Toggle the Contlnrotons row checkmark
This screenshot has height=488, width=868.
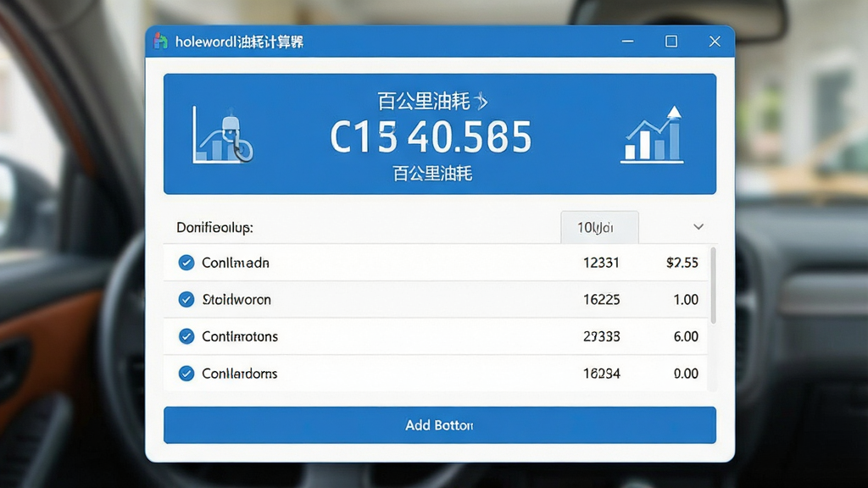click(186, 336)
